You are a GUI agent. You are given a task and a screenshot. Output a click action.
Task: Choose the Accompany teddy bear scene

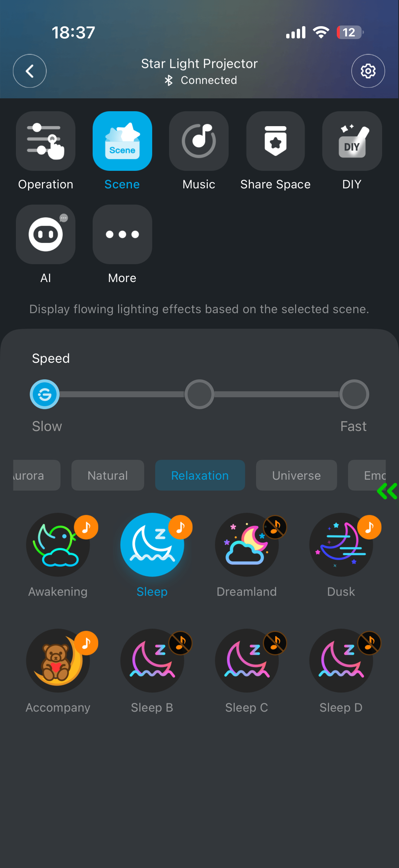click(58, 660)
